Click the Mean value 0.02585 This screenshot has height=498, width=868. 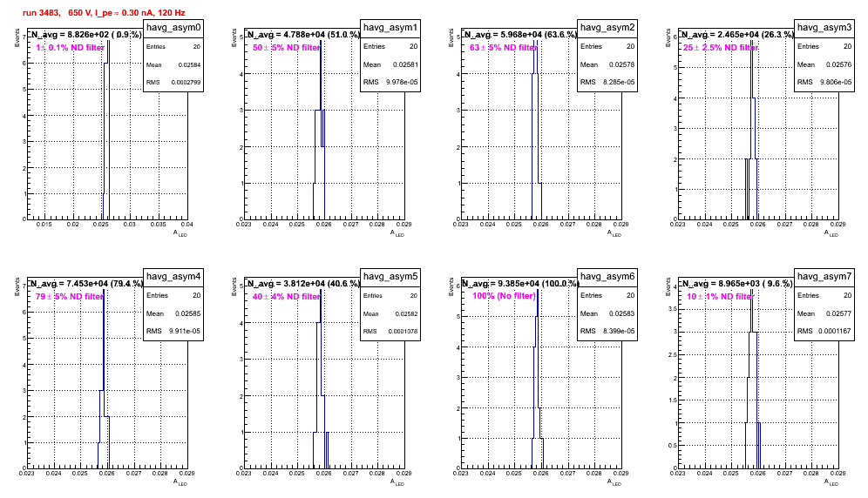(188, 313)
